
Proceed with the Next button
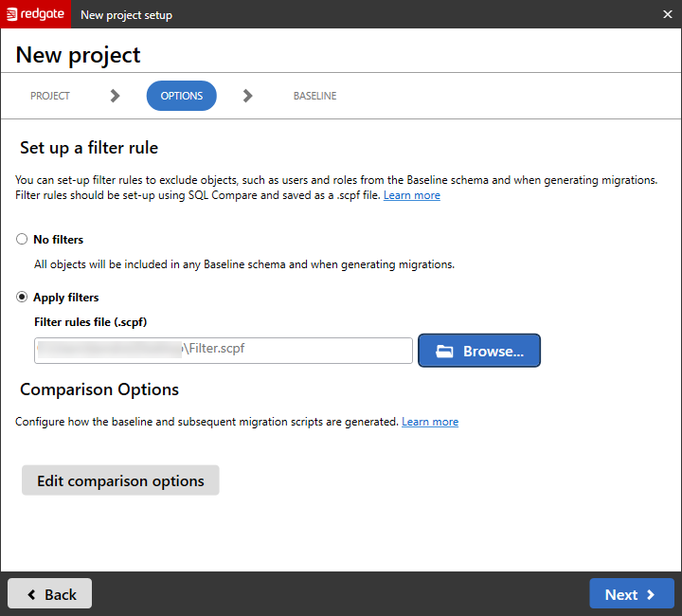coord(631,594)
